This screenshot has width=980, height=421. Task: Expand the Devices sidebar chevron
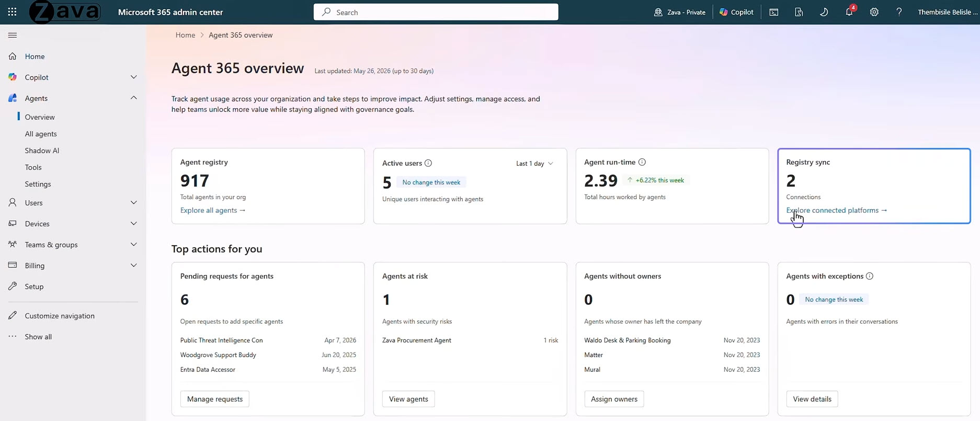click(134, 223)
